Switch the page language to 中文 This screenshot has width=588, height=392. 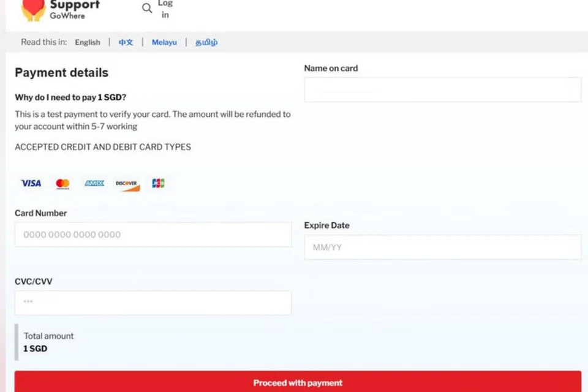tap(126, 42)
